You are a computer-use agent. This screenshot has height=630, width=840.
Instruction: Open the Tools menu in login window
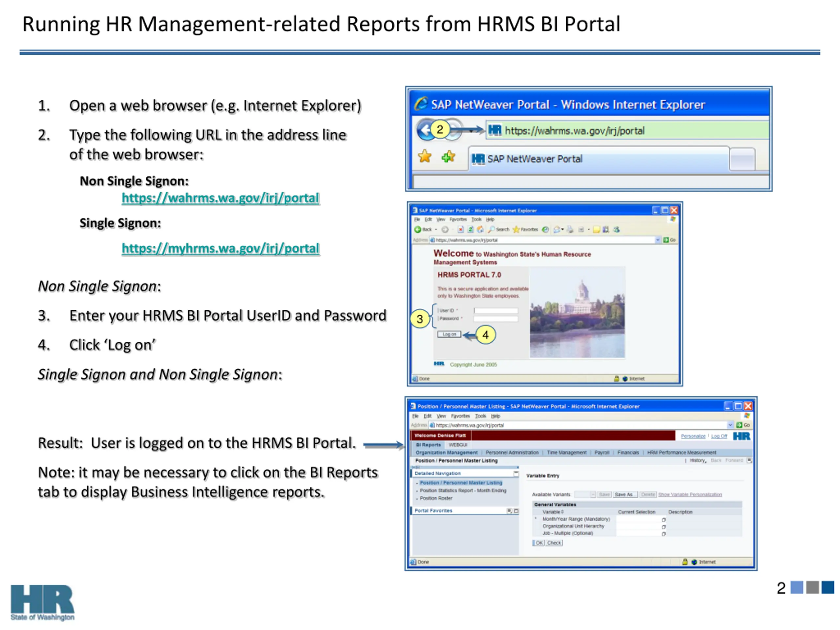(477, 220)
